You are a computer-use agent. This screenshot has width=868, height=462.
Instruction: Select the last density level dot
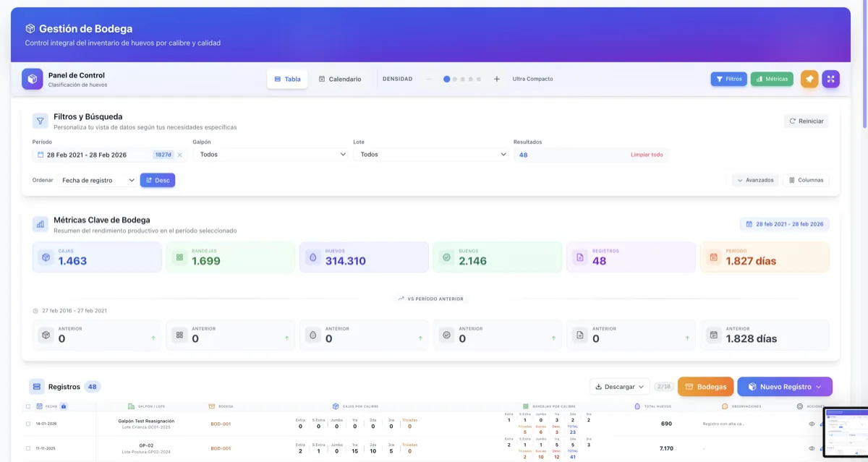click(x=479, y=79)
